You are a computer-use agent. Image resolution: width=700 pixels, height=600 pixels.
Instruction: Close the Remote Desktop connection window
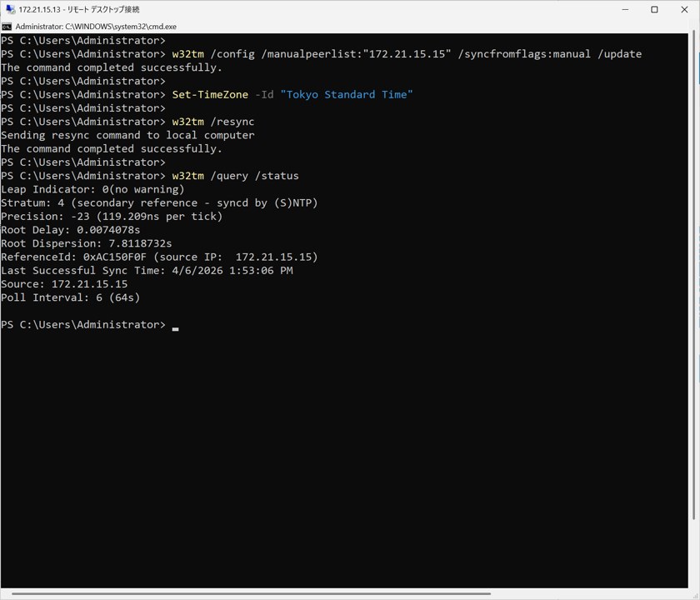coord(684,9)
